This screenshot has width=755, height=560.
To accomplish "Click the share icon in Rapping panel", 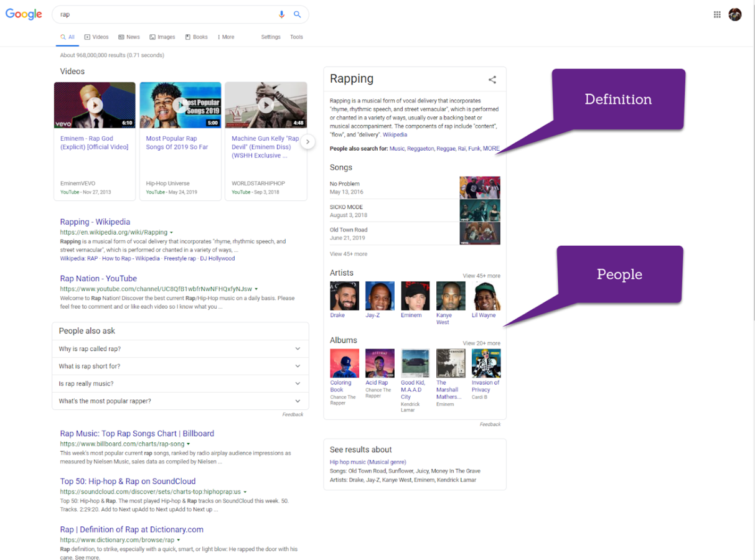I will 492,80.
